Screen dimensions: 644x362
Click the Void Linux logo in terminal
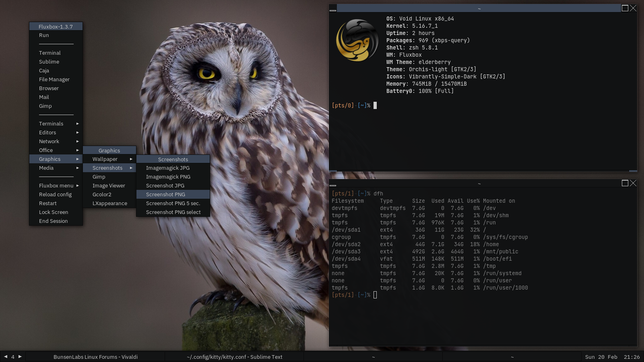click(x=357, y=40)
